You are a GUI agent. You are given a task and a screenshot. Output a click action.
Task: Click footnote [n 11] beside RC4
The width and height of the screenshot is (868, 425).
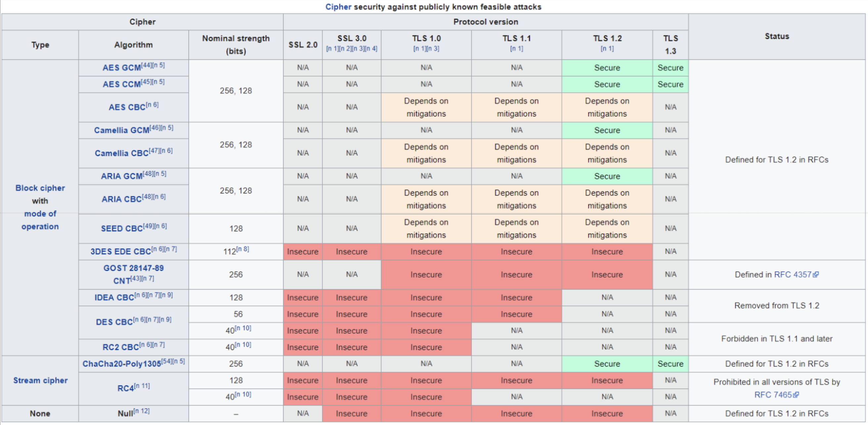coord(142,386)
